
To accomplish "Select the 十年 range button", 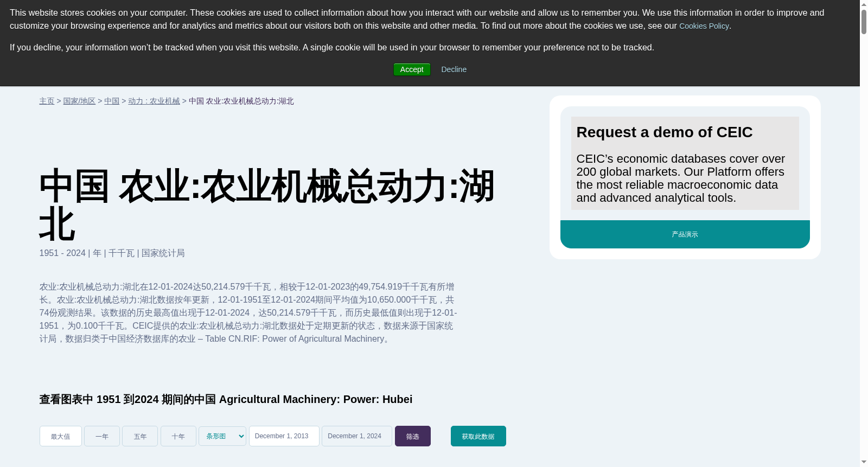I will tap(178, 436).
